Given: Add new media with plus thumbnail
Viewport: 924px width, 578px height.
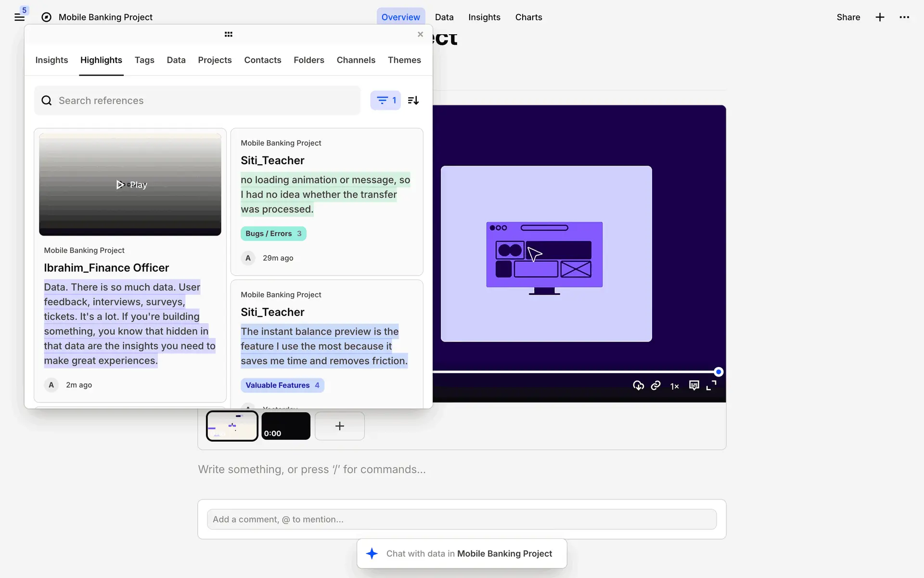Looking at the screenshot, I should [339, 426].
